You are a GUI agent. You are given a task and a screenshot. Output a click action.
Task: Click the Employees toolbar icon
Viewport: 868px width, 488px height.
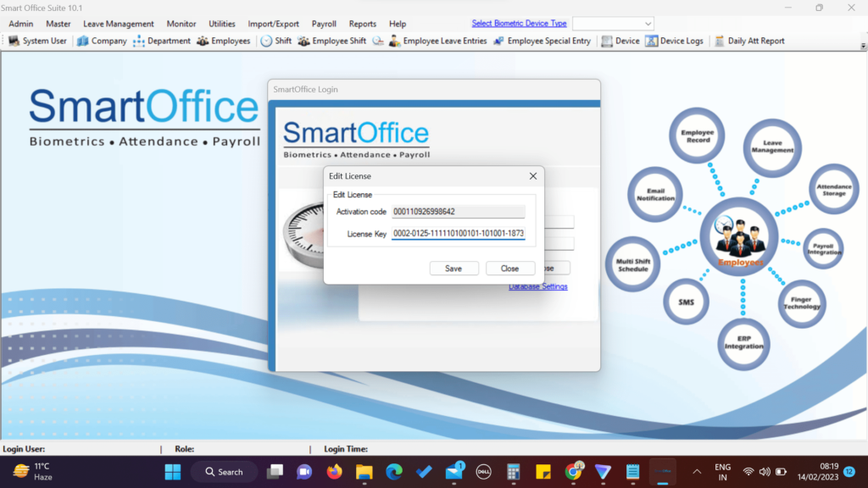point(223,40)
